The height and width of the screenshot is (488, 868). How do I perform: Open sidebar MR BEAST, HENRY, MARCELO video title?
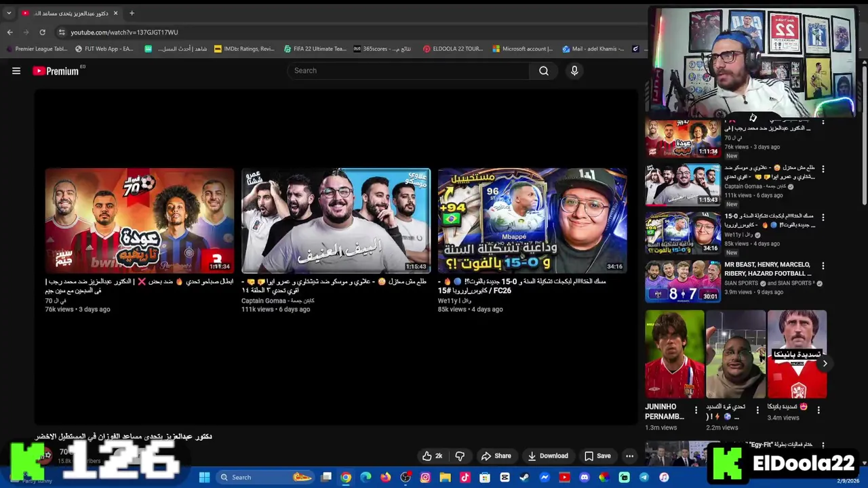click(768, 269)
